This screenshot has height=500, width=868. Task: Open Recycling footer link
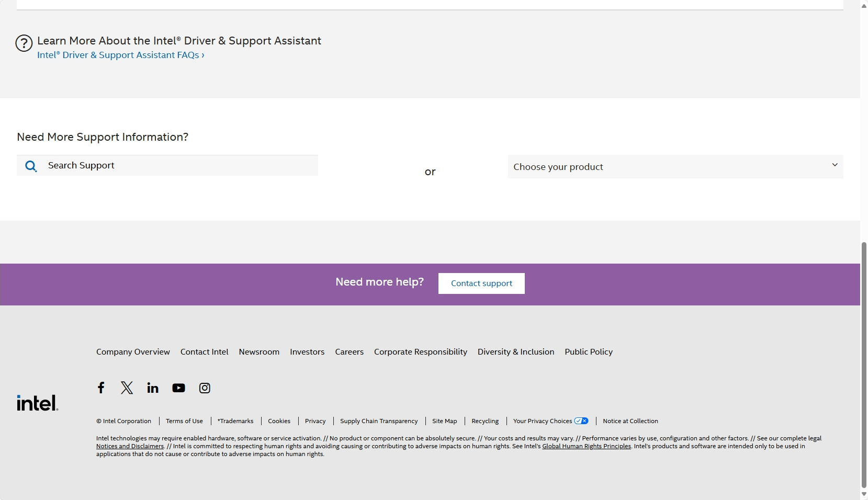pos(485,421)
